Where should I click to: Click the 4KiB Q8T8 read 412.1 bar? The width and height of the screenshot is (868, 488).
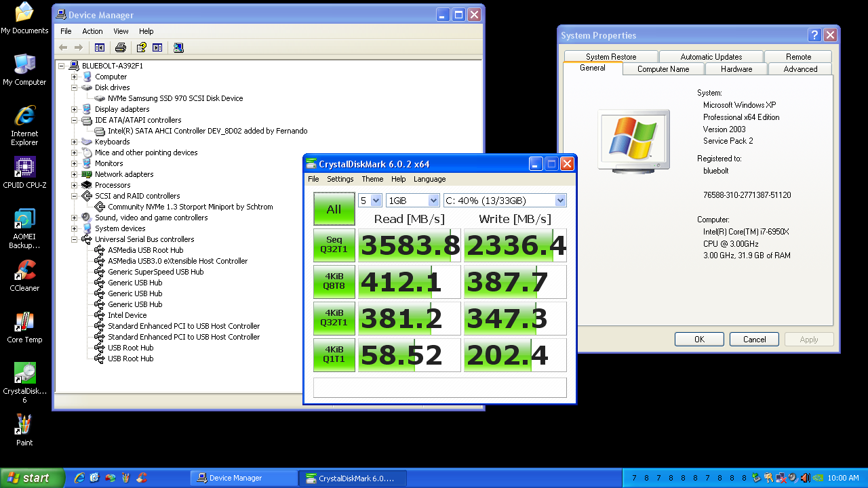point(410,282)
